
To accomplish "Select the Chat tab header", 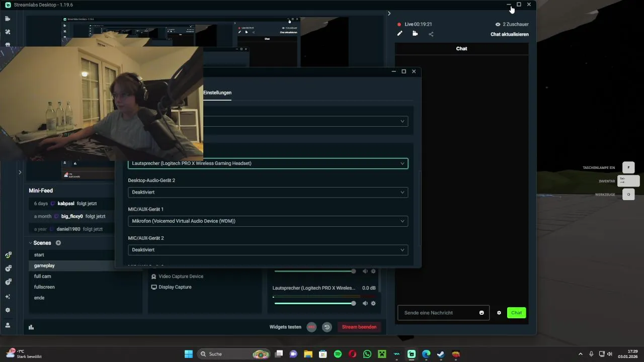I will tap(461, 49).
